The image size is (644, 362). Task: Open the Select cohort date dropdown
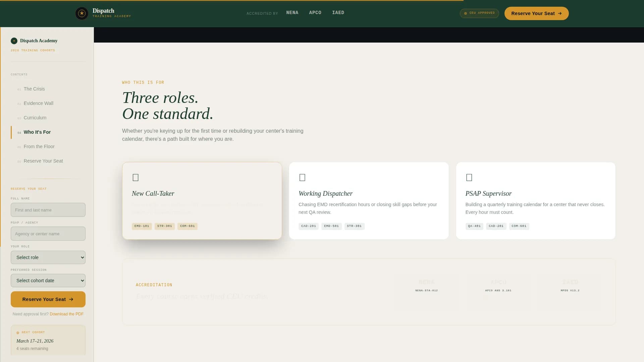(x=48, y=281)
